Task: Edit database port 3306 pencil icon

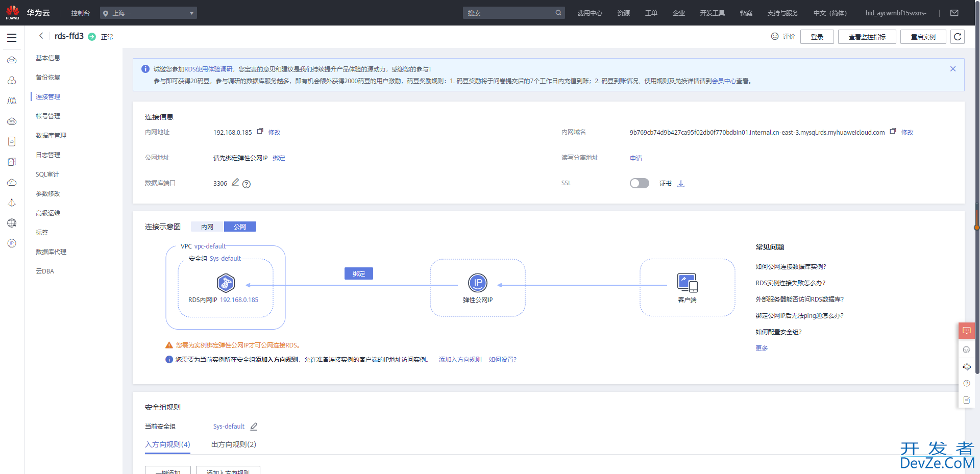Action: click(x=235, y=183)
